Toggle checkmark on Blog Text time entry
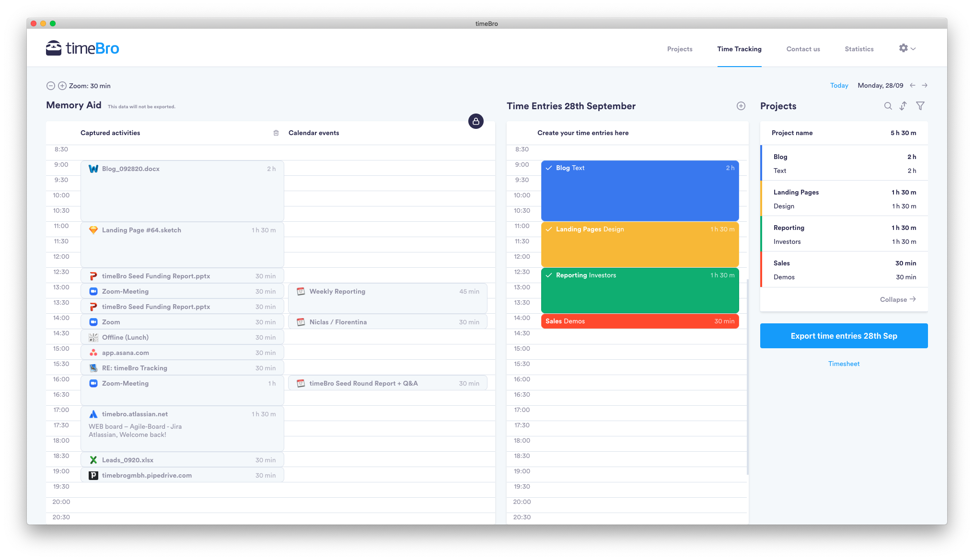 click(x=549, y=167)
